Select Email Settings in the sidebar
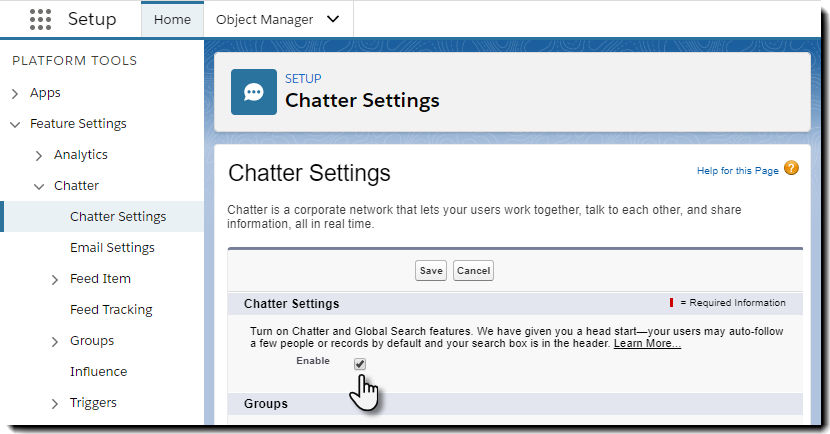The width and height of the screenshot is (830, 434). (x=112, y=248)
